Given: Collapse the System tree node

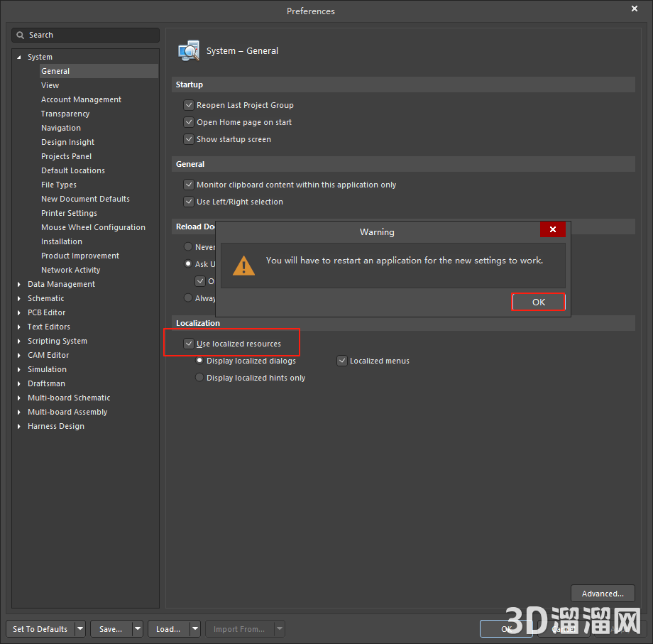Looking at the screenshot, I should tap(18, 57).
